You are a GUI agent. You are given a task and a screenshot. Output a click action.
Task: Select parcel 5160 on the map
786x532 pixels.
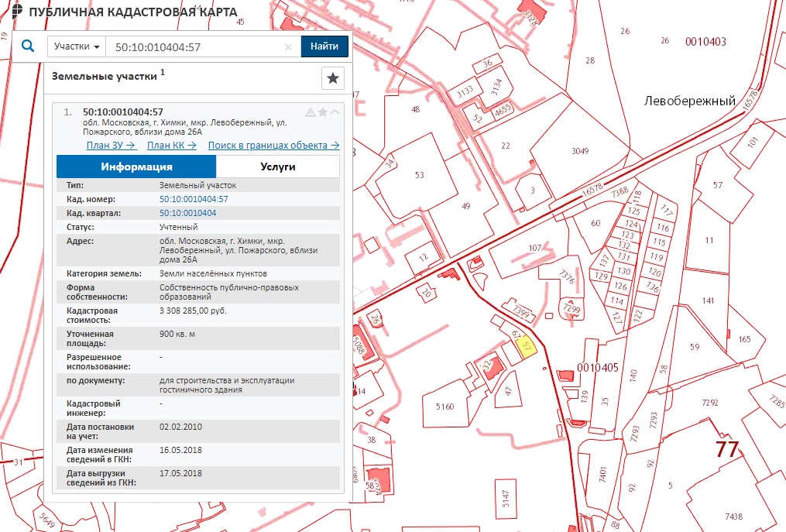coord(444,407)
